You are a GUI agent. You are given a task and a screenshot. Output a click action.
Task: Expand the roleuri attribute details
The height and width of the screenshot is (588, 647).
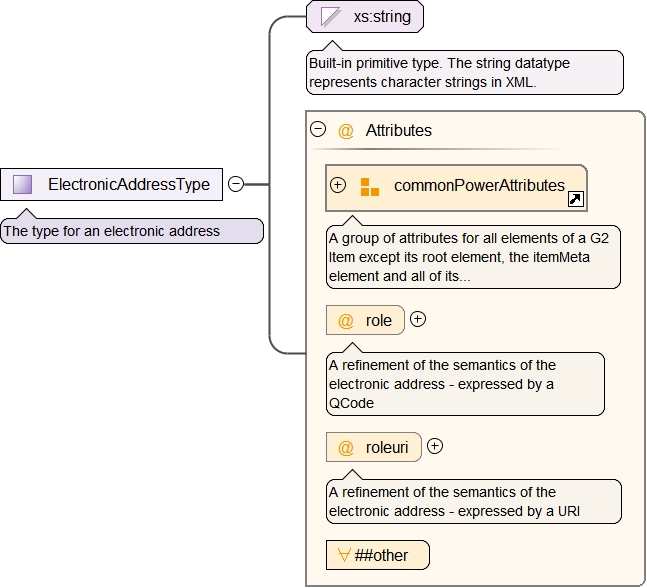[x=435, y=447]
